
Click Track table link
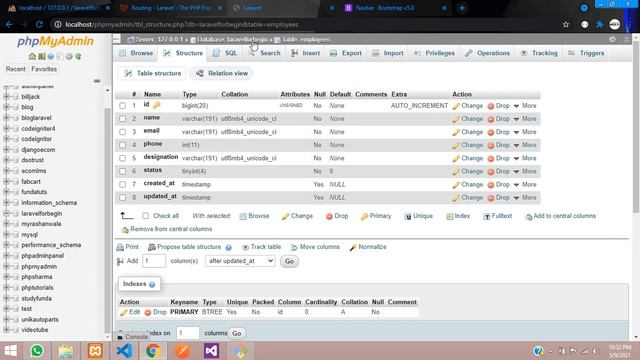261,247
